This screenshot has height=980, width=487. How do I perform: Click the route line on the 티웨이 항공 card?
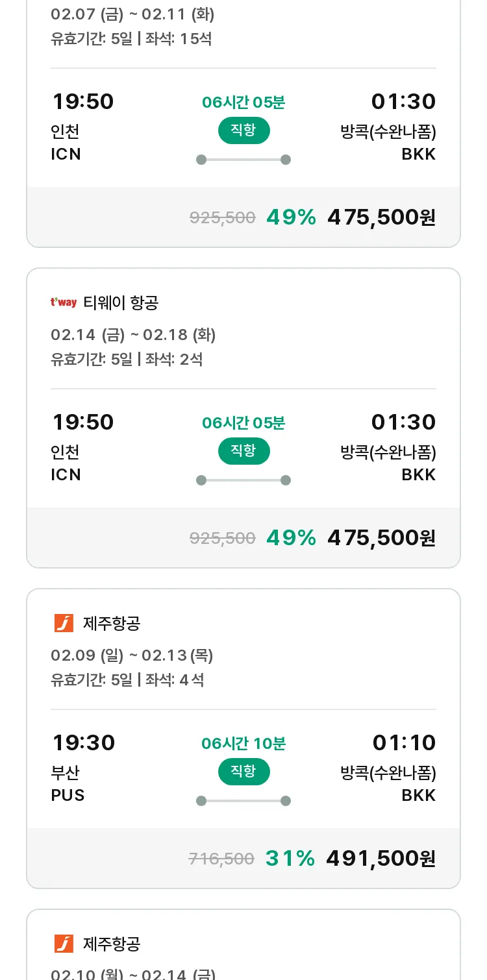point(243,480)
